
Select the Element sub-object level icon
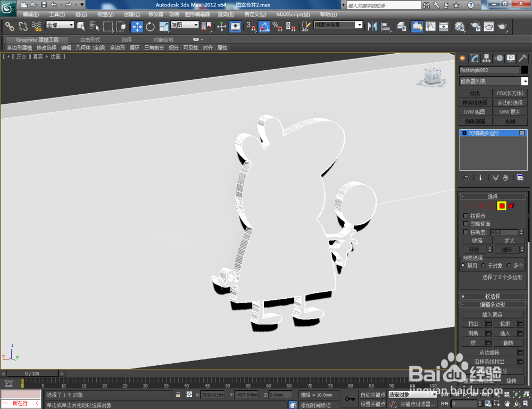click(x=511, y=206)
